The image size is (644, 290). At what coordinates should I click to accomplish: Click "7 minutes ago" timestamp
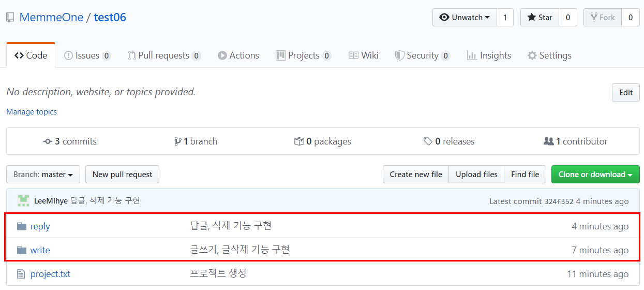pyautogui.click(x=600, y=250)
